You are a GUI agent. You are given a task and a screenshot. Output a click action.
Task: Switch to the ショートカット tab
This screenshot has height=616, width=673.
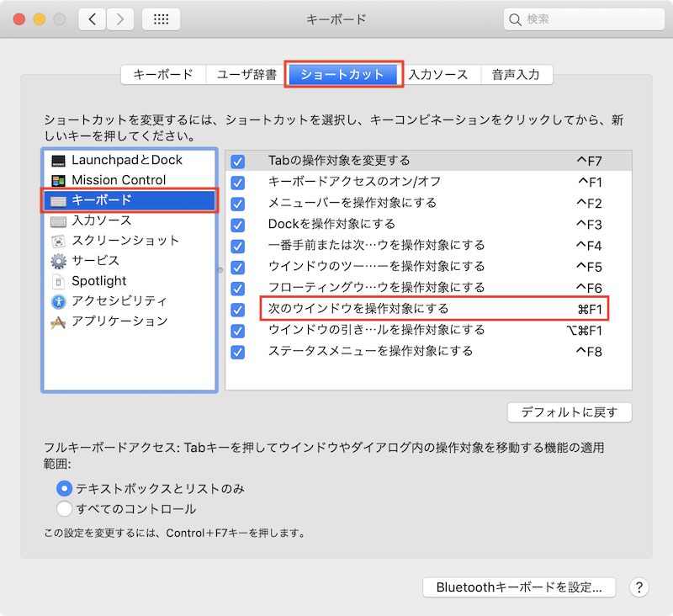tap(342, 75)
